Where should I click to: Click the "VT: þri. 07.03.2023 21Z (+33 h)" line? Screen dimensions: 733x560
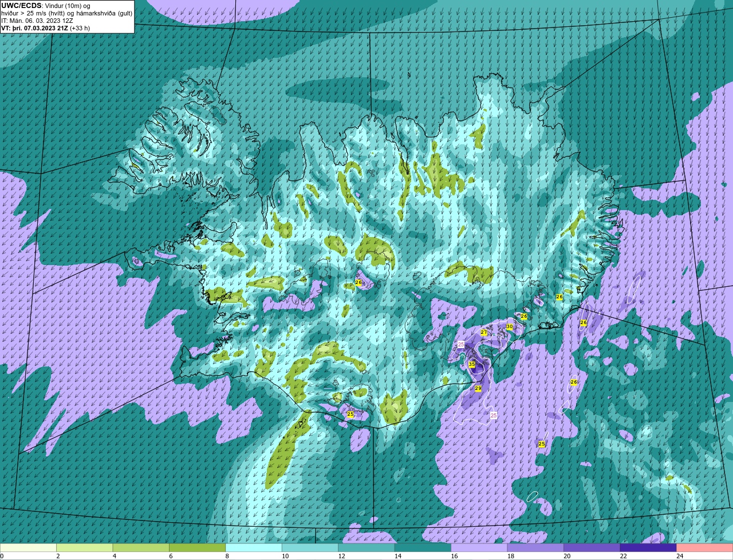pos(45,27)
